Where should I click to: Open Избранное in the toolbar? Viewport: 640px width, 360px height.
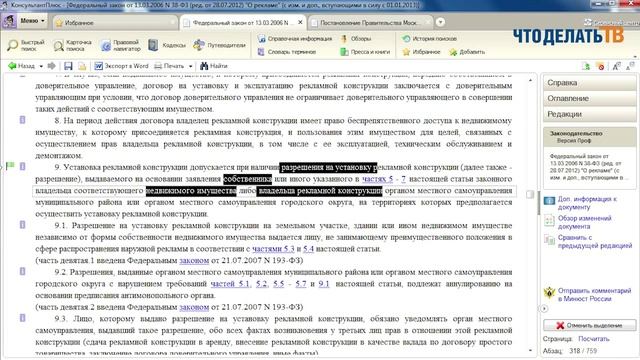click(421, 52)
